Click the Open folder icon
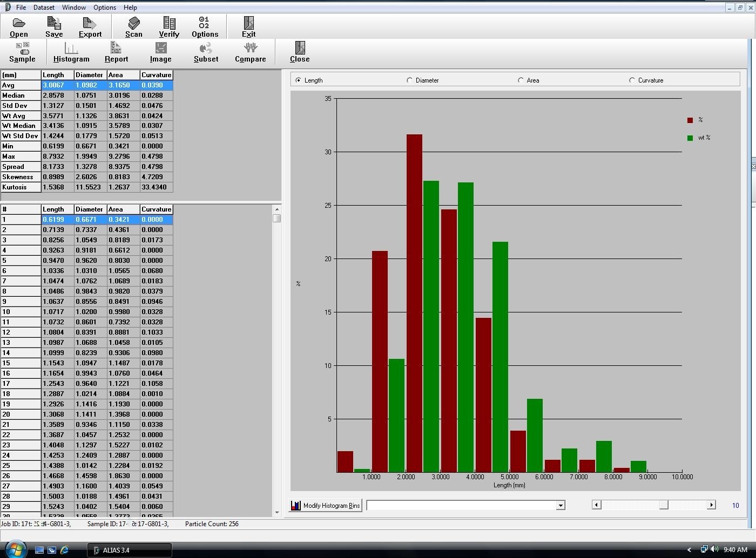This screenshot has width=756, height=558. pyautogui.click(x=19, y=23)
